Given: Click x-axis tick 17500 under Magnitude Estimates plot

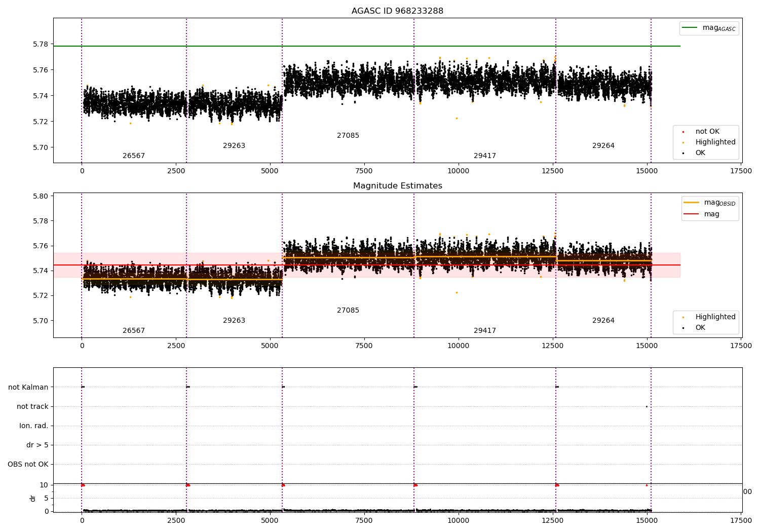Looking at the screenshot, I should click(741, 346).
